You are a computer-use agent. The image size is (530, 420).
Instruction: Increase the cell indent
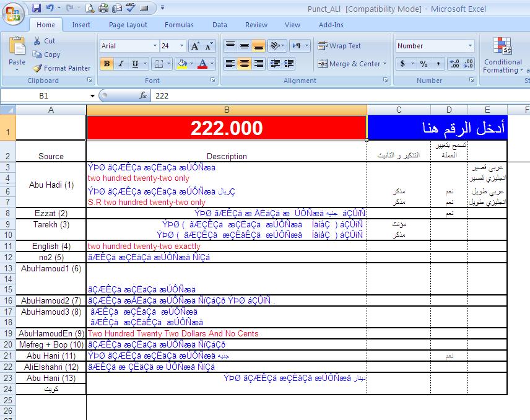(289, 64)
